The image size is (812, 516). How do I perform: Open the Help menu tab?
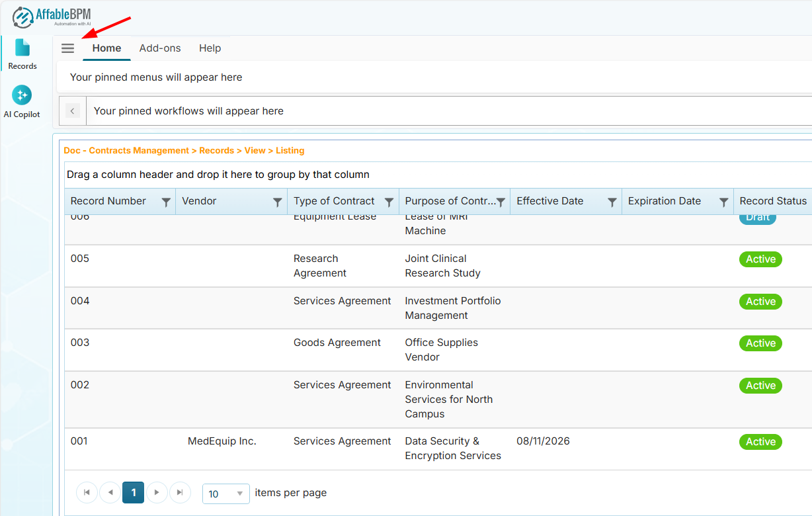pos(210,48)
